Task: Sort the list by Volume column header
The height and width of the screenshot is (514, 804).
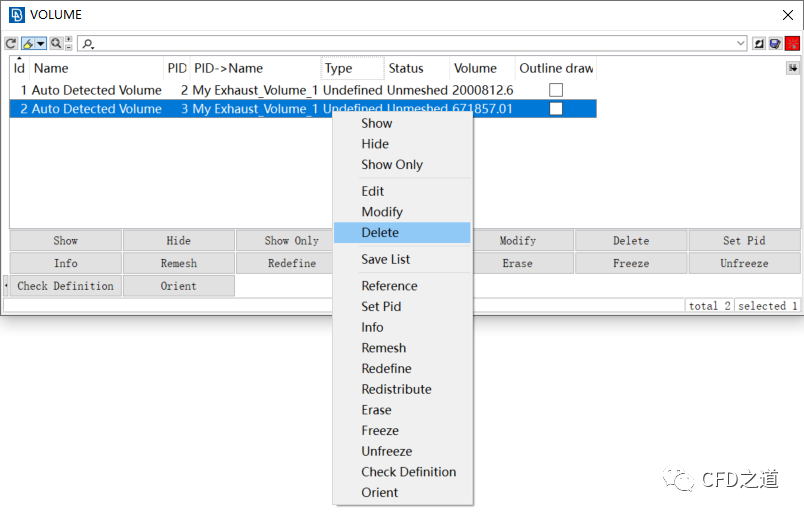Action: (x=475, y=68)
